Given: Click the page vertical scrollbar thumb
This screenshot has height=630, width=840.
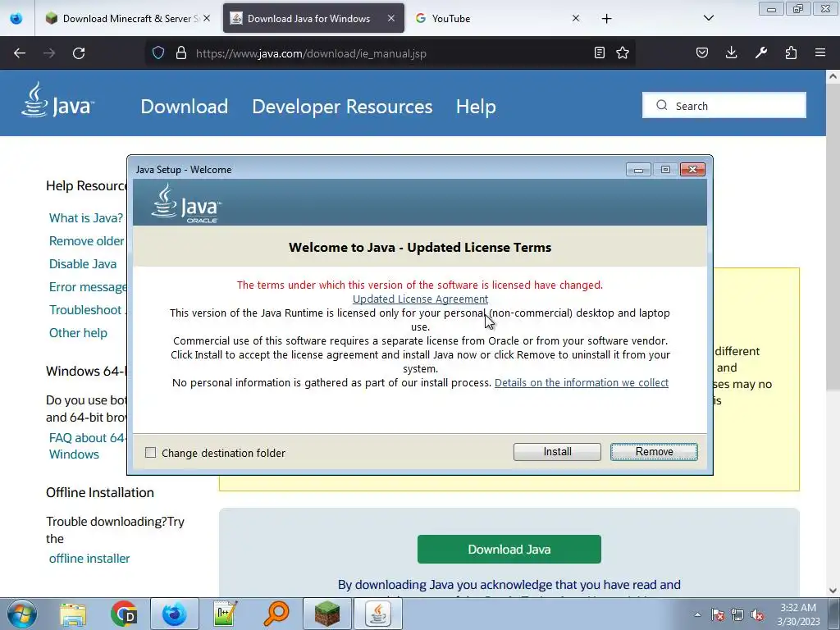Looking at the screenshot, I should point(833,237).
